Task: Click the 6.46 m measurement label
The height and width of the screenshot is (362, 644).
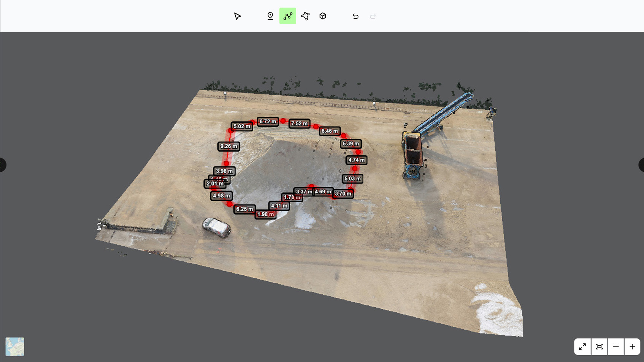Action: [330, 131]
